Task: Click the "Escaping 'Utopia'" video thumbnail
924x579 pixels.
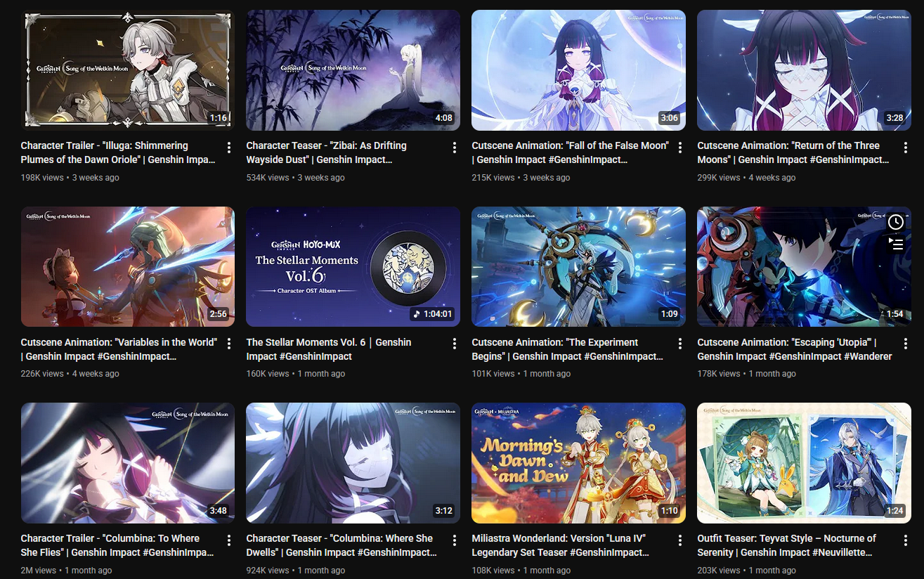Action: pos(804,266)
